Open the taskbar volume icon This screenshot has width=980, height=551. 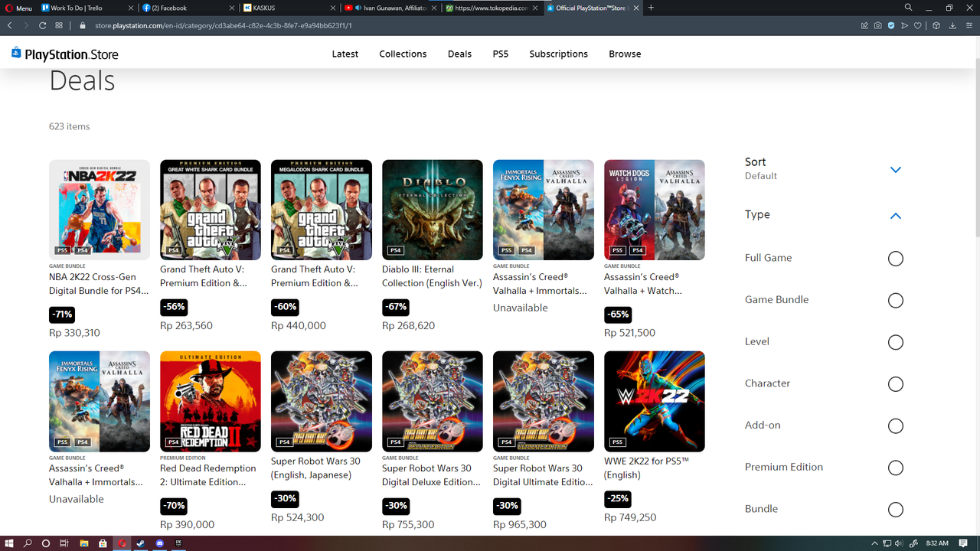[x=897, y=543]
